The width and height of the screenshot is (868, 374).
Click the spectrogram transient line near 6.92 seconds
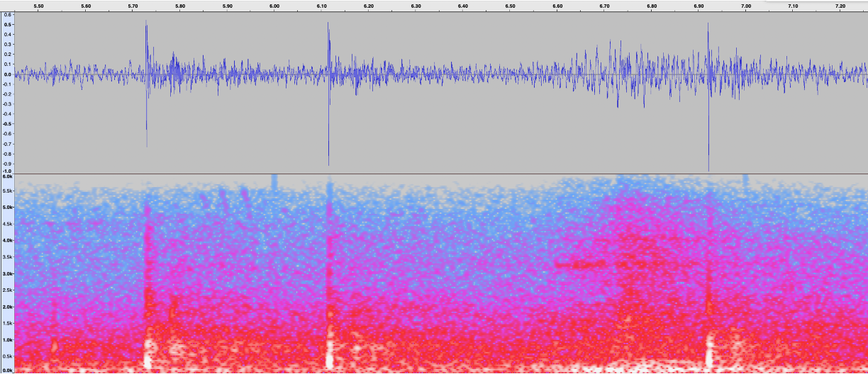click(709, 283)
